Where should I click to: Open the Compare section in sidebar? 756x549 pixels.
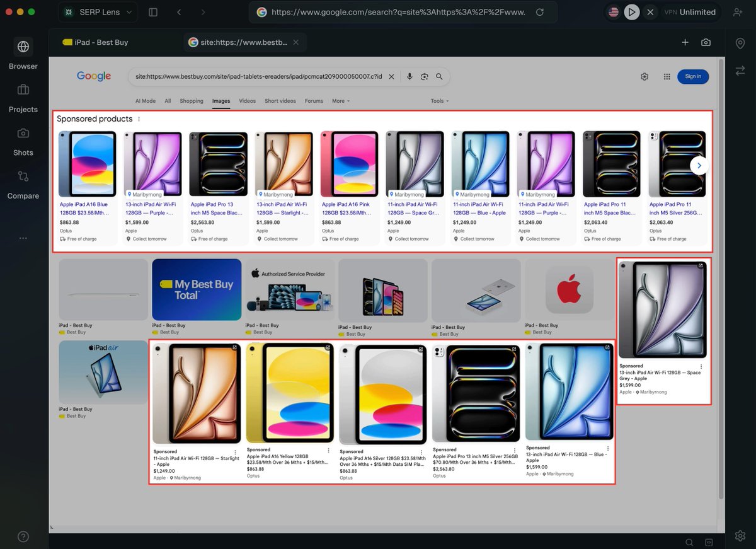click(23, 184)
